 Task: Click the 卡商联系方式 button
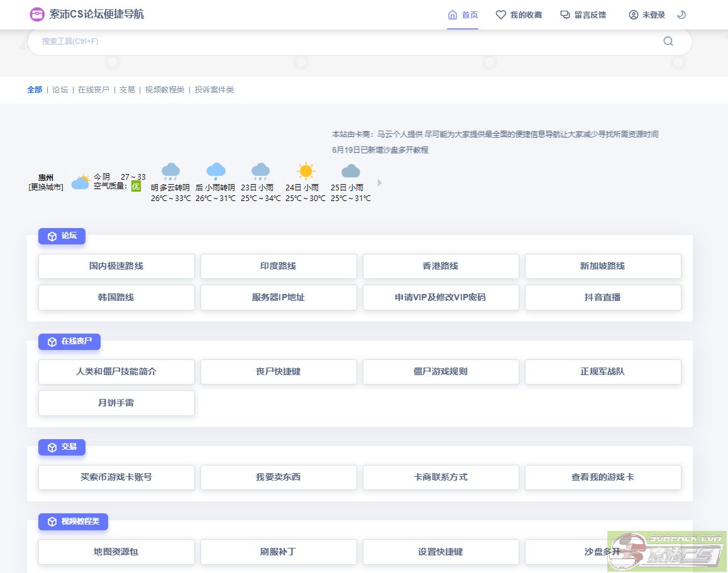(x=441, y=477)
